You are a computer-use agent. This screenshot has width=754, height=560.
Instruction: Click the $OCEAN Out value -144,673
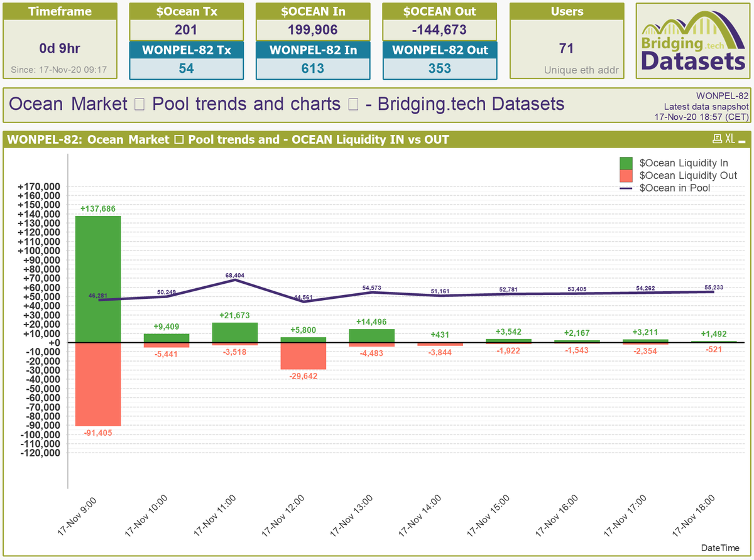coord(440,30)
